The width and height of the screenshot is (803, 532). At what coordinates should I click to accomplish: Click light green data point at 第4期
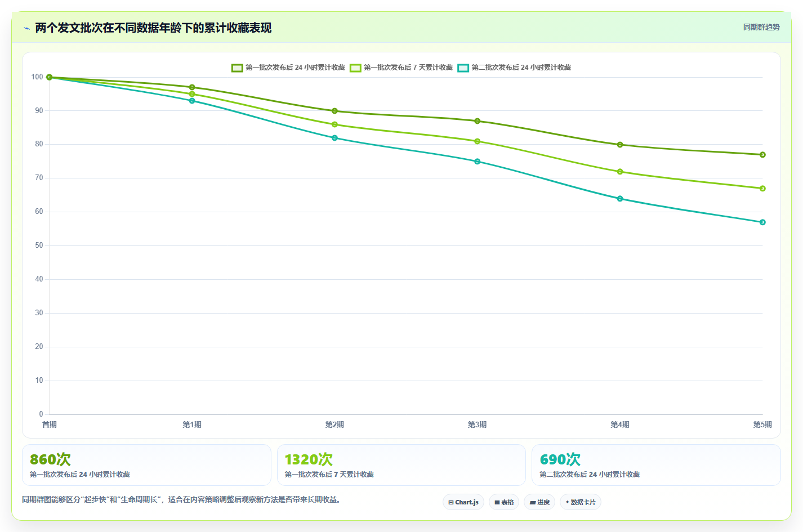pyautogui.click(x=620, y=172)
